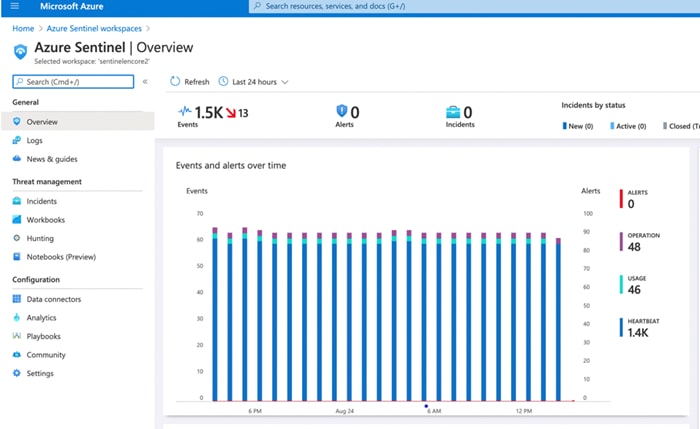Screen dimensions: 700x429
Task: Click the Events pulse icon
Action: pos(184,111)
